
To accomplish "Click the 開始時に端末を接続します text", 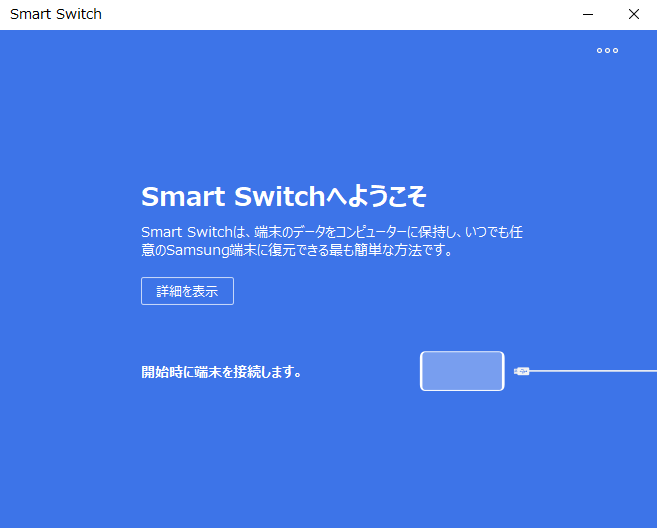I will [x=221, y=372].
